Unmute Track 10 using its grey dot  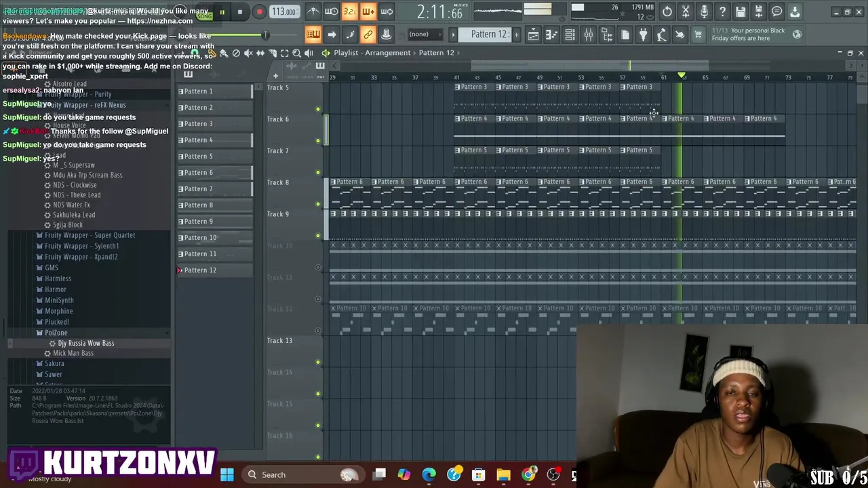(x=318, y=267)
